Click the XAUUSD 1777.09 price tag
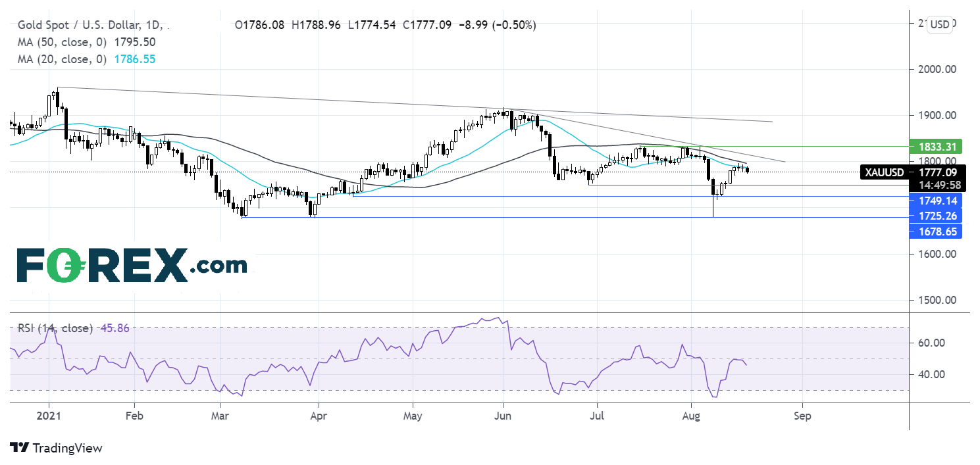Viewport: 980px width, 465px height. click(912, 172)
